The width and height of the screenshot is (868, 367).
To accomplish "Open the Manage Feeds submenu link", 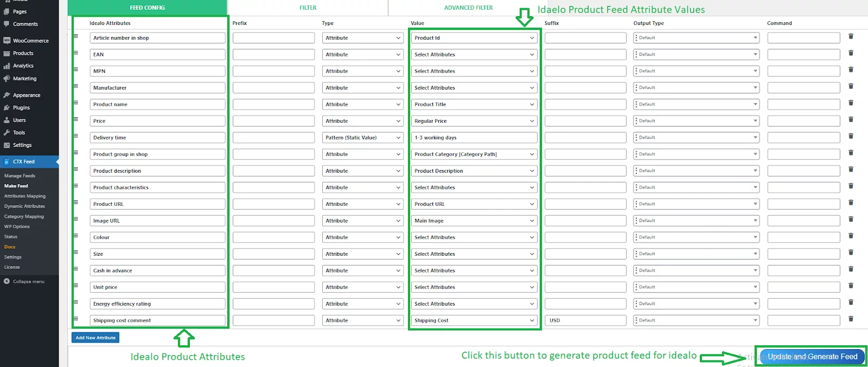I will pyautogui.click(x=20, y=176).
